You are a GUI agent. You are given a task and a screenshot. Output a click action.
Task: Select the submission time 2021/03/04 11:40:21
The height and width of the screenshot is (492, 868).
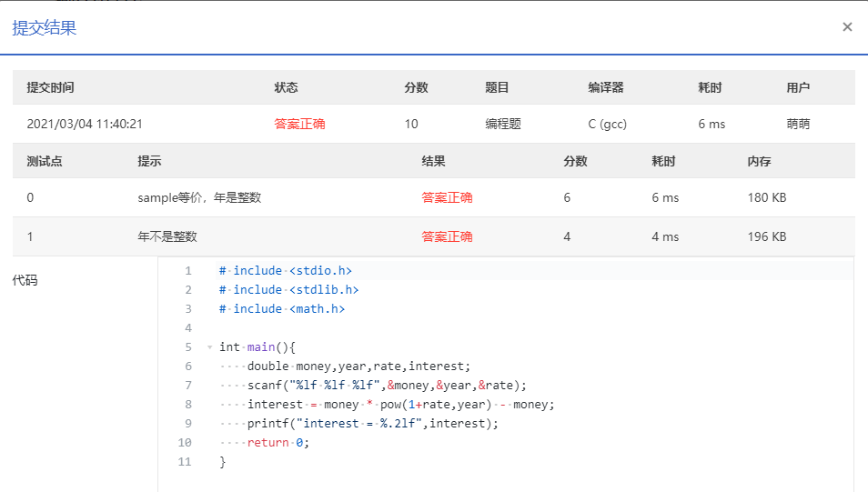click(85, 124)
